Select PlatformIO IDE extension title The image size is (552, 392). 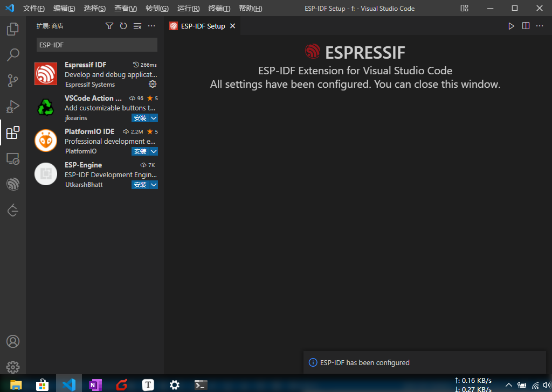point(89,131)
